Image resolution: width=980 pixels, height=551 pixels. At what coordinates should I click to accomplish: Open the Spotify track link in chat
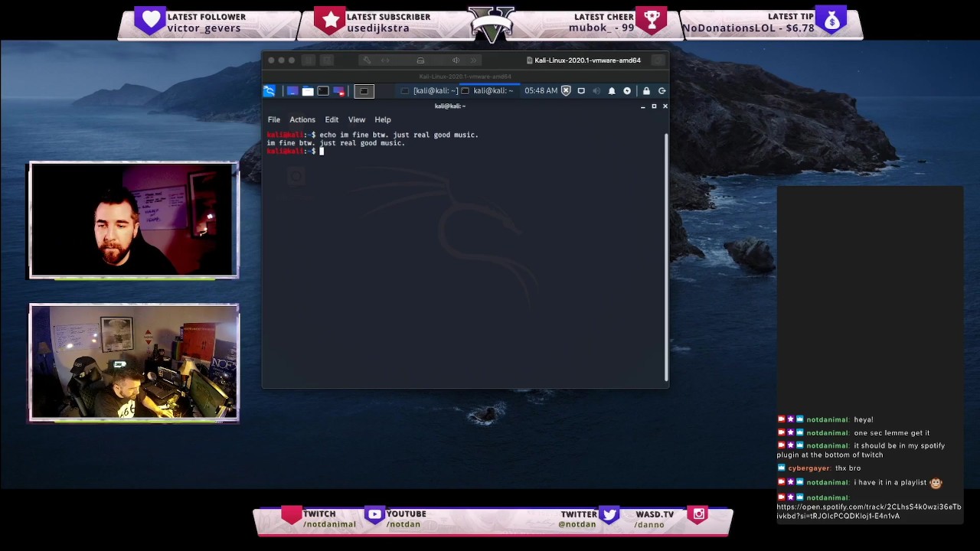[868, 511]
